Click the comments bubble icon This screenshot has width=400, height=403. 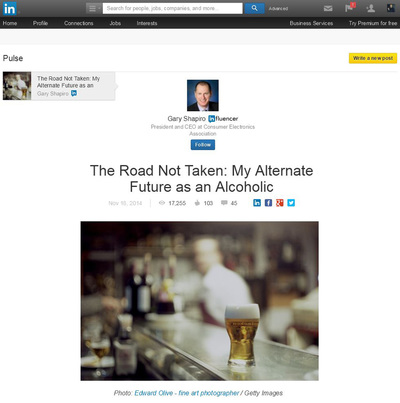[x=224, y=203]
